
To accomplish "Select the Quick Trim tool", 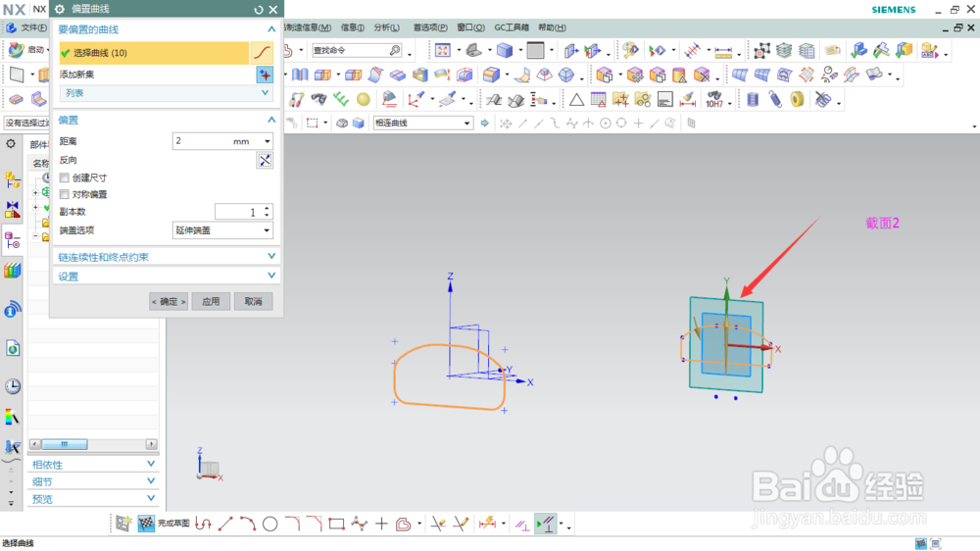I will tap(438, 524).
